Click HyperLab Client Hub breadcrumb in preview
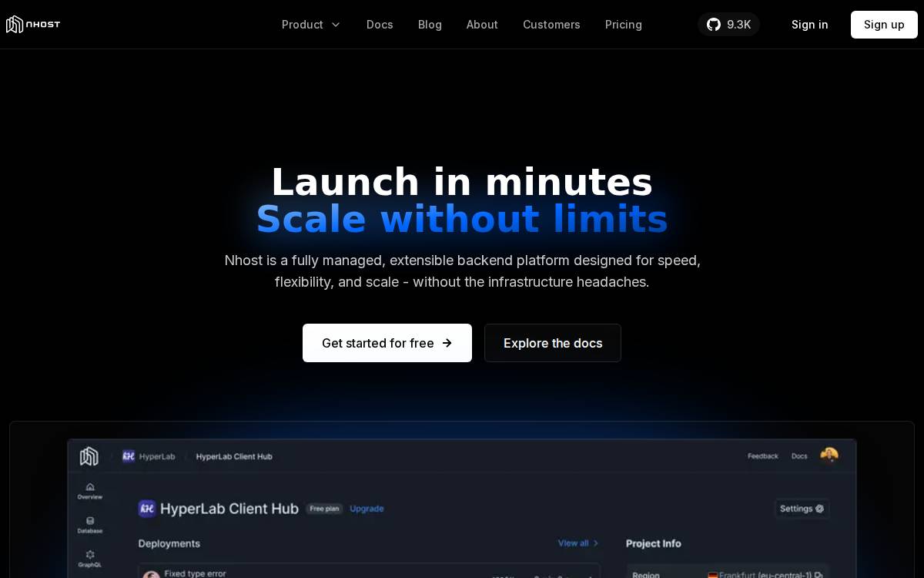Screen dimensions: 924x578 point(234,456)
